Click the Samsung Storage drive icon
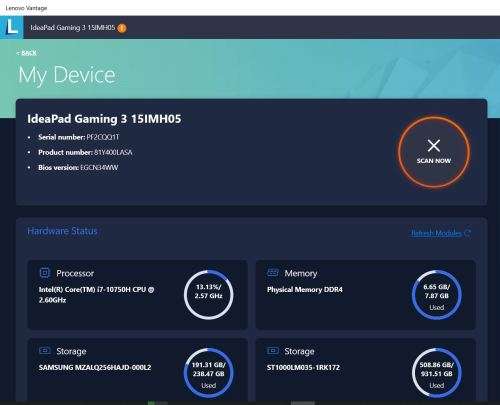Image resolution: width=500 pixels, height=405 pixels. pyautogui.click(x=45, y=351)
